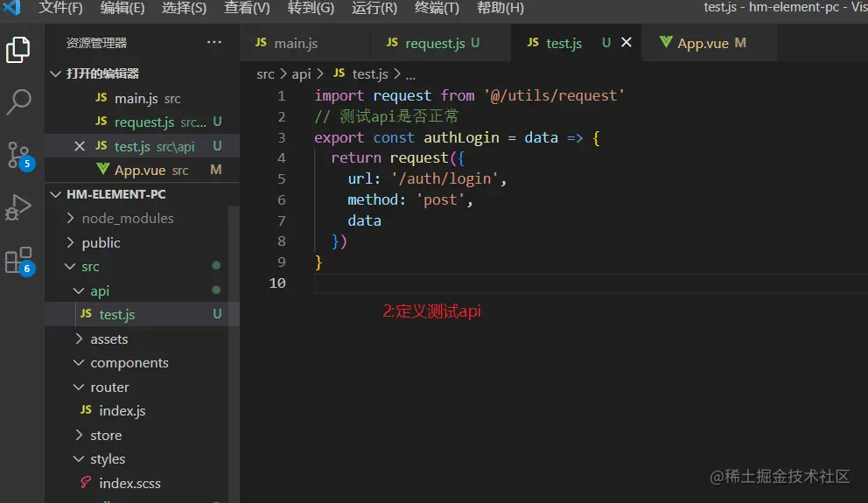Select test.js under the api folder
The width and height of the screenshot is (868, 503).
[137, 314]
